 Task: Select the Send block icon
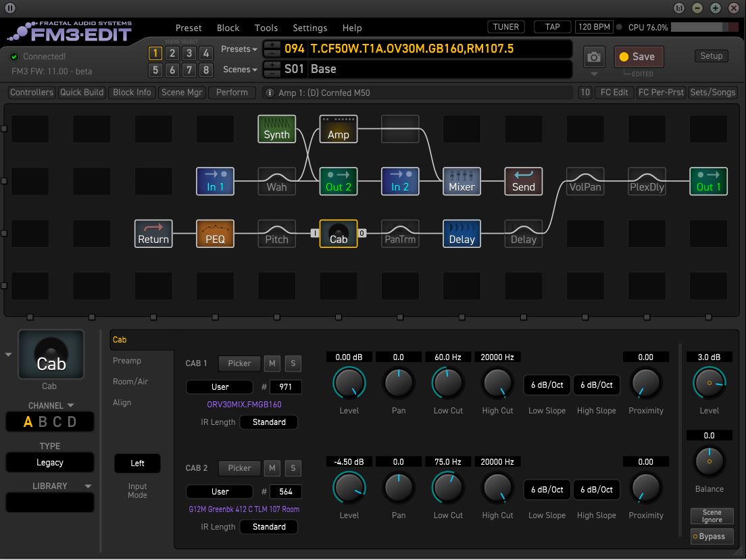tap(523, 181)
